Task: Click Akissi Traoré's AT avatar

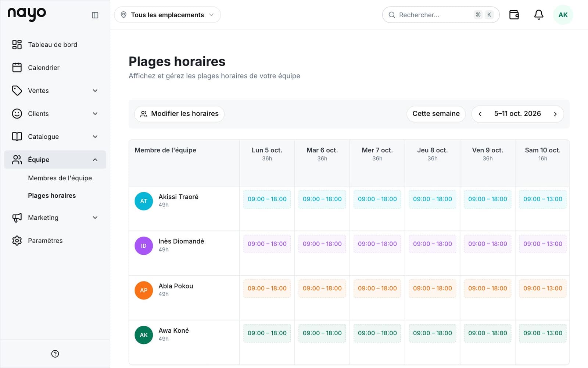Action: (144, 201)
